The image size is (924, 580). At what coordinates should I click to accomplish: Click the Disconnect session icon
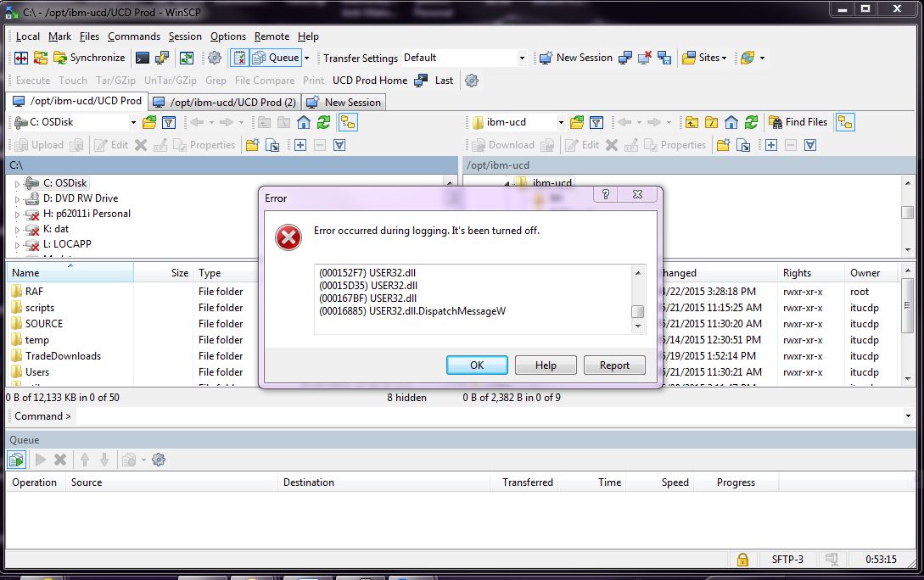pos(645,58)
